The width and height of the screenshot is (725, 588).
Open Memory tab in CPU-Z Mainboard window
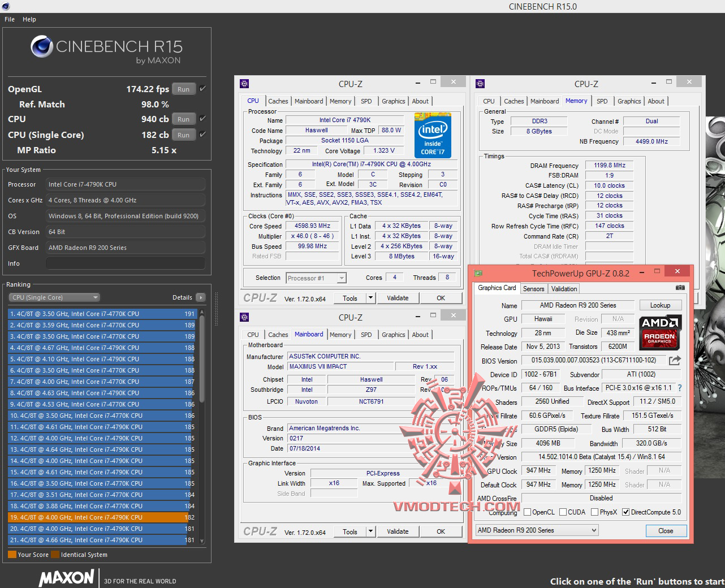(340, 335)
